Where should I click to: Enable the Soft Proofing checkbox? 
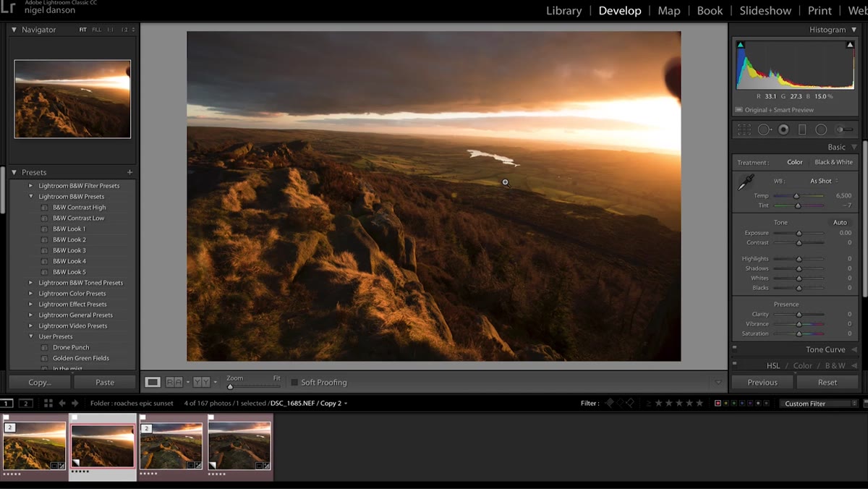(x=294, y=382)
